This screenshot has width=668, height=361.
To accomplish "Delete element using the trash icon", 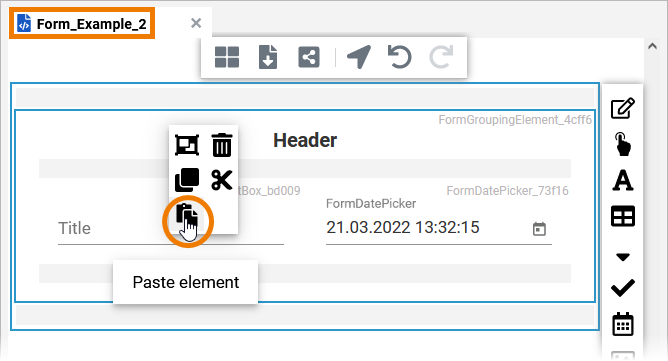I will point(222,145).
